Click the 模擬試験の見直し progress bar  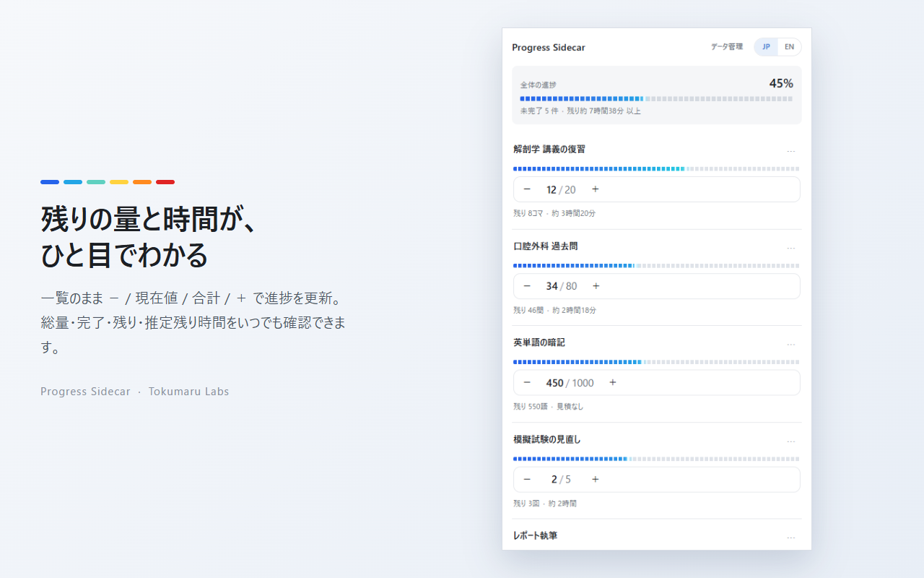[656, 459]
